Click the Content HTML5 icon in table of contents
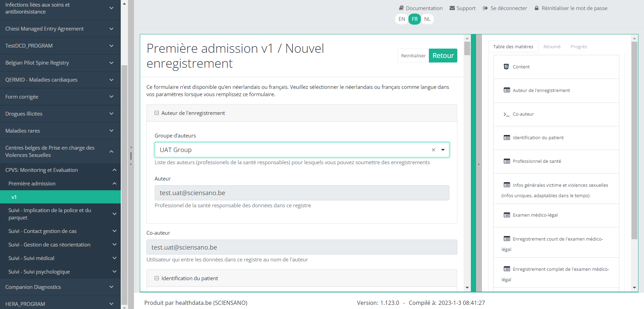This screenshot has height=309, width=644. (x=506, y=67)
